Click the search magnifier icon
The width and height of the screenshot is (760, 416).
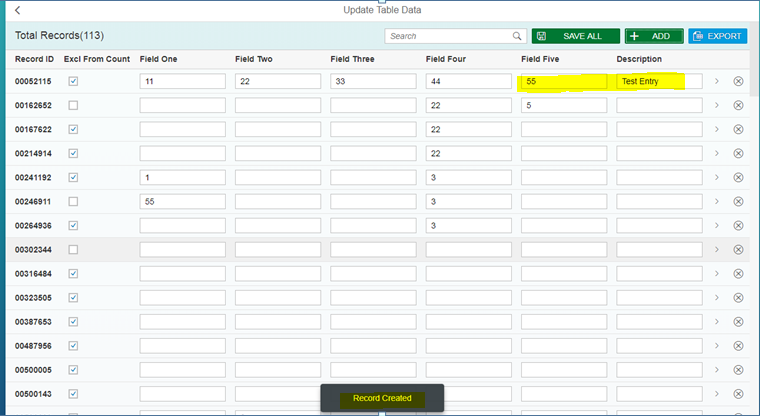pyautogui.click(x=517, y=36)
